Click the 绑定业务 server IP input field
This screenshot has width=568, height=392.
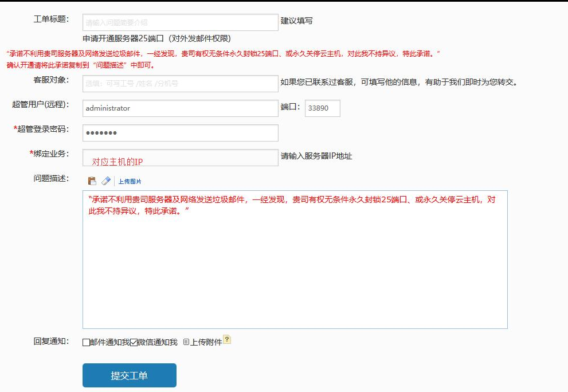pos(179,157)
